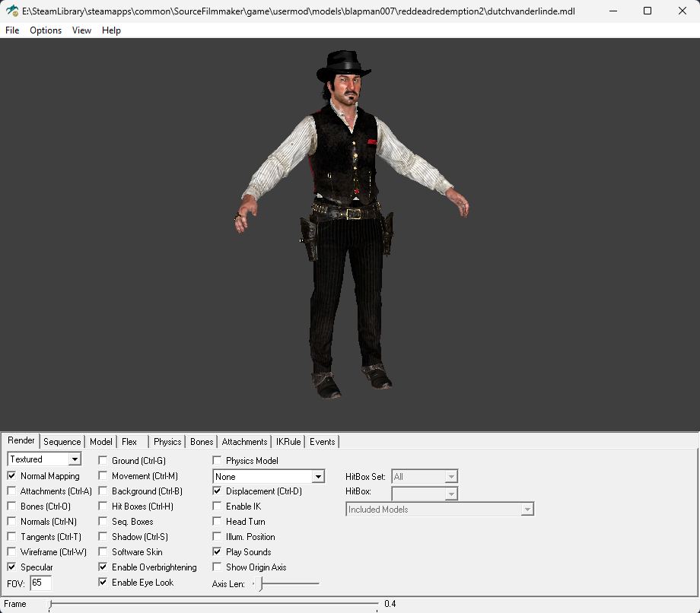Enable Normals (Ctrl-N) checkbox

[x=11, y=522]
